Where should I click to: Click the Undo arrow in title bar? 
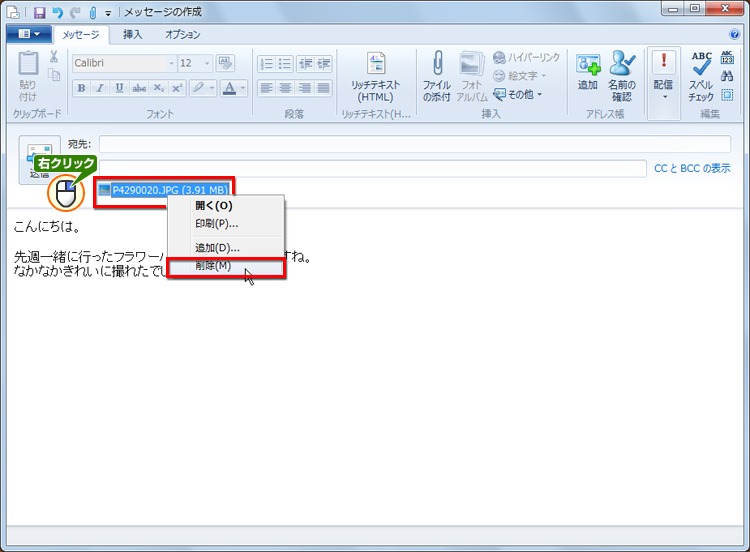[57, 11]
